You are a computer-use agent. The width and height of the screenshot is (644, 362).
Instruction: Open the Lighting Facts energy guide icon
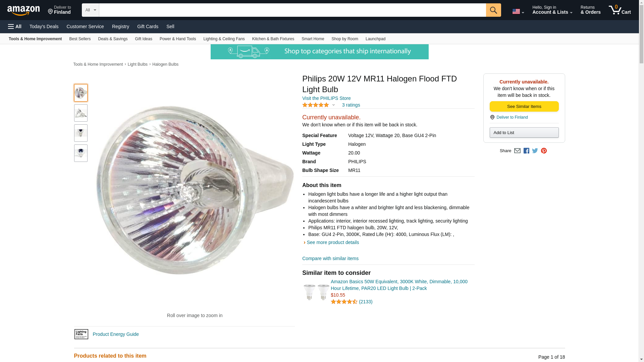point(81,334)
